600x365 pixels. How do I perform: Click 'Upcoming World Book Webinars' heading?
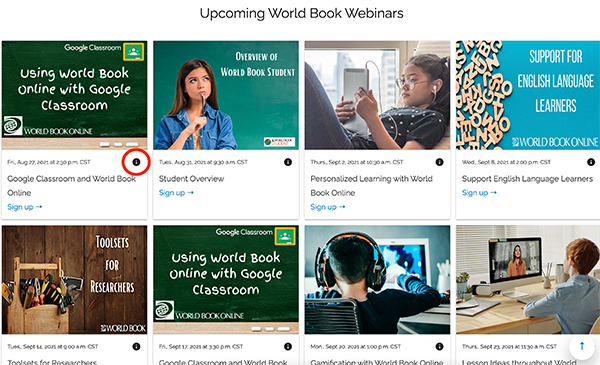click(x=302, y=13)
